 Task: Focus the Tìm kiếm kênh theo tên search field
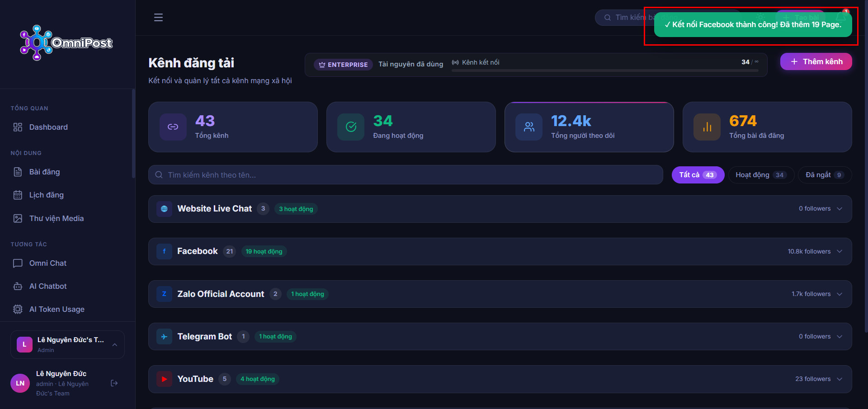tap(406, 175)
